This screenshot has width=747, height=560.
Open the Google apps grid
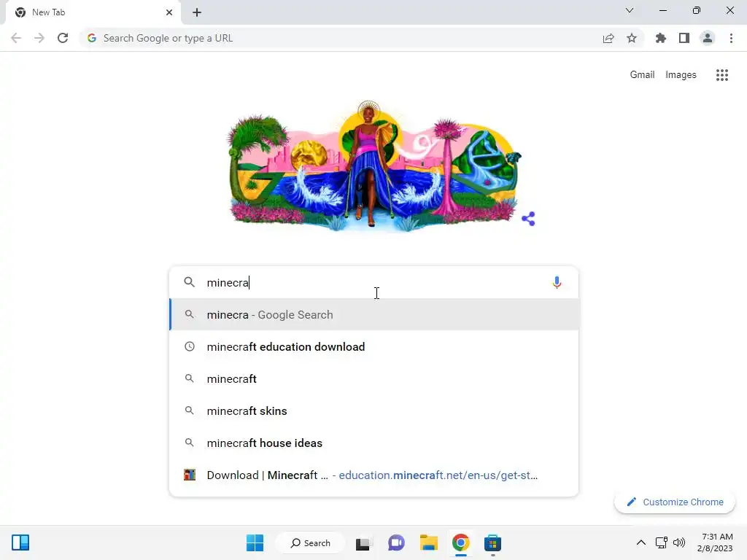[722, 75]
